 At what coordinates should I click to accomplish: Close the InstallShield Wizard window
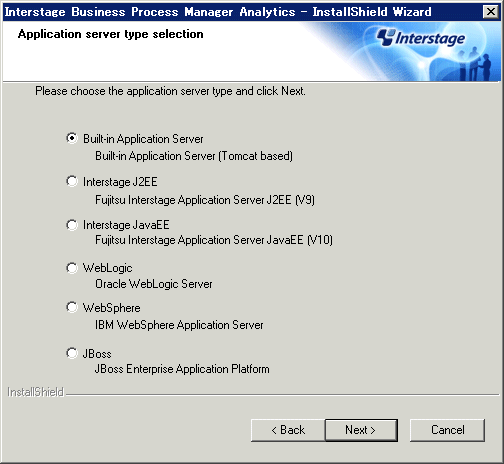[x=491, y=12]
